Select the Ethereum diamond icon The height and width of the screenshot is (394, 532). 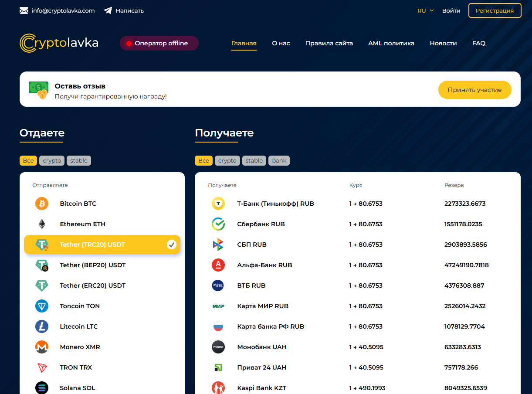[x=42, y=224]
